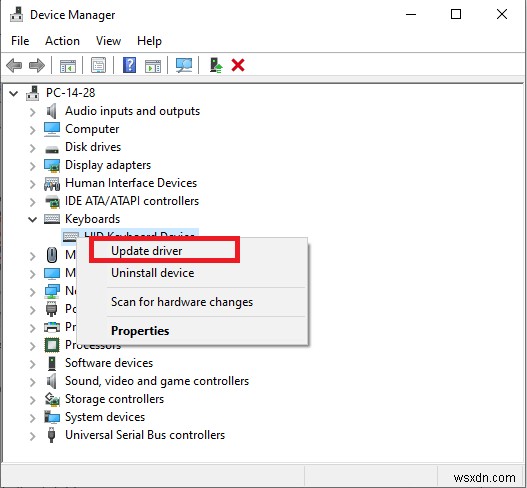Click the Update device driver toolbar icon
The image size is (527, 488).
216,65
